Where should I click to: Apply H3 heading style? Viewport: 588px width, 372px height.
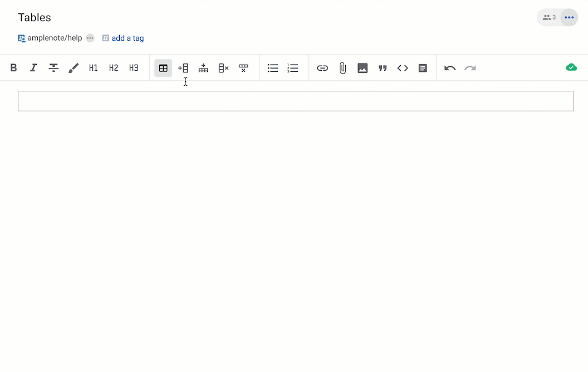coord(134,68)
